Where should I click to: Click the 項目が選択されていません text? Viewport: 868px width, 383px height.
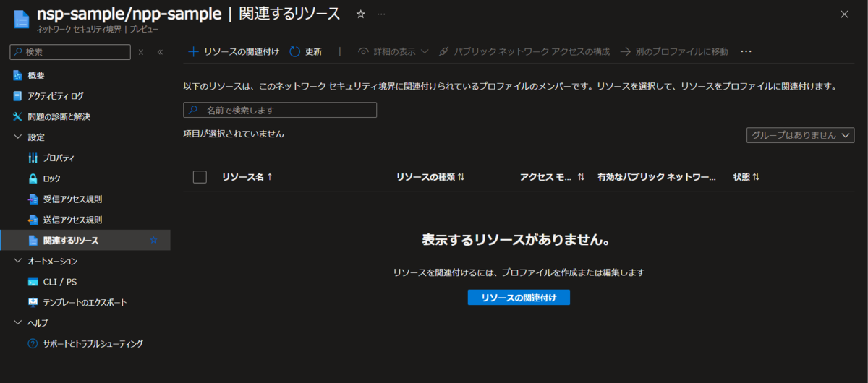(x=234, y=134)
